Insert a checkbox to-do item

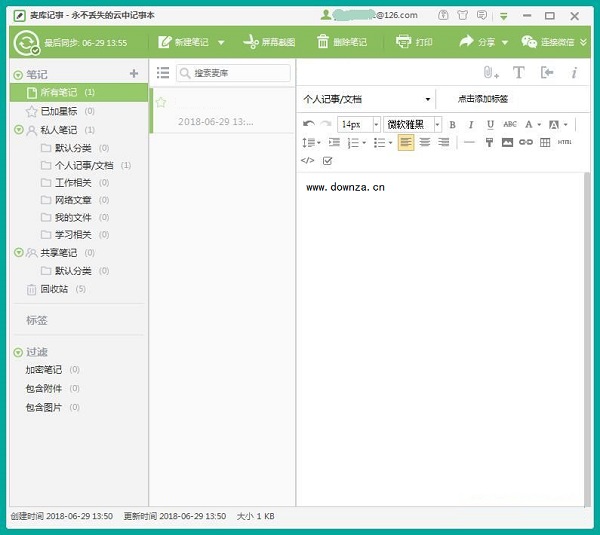point(327,160)
